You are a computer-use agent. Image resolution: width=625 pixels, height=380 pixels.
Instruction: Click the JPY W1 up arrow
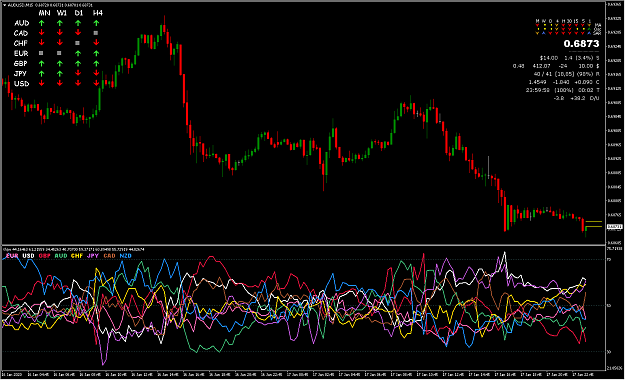(60, 73)
